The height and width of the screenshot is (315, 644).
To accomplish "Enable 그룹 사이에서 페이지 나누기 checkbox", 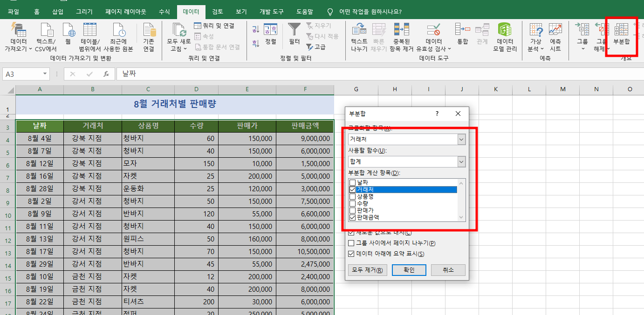I will click(351, 243).
